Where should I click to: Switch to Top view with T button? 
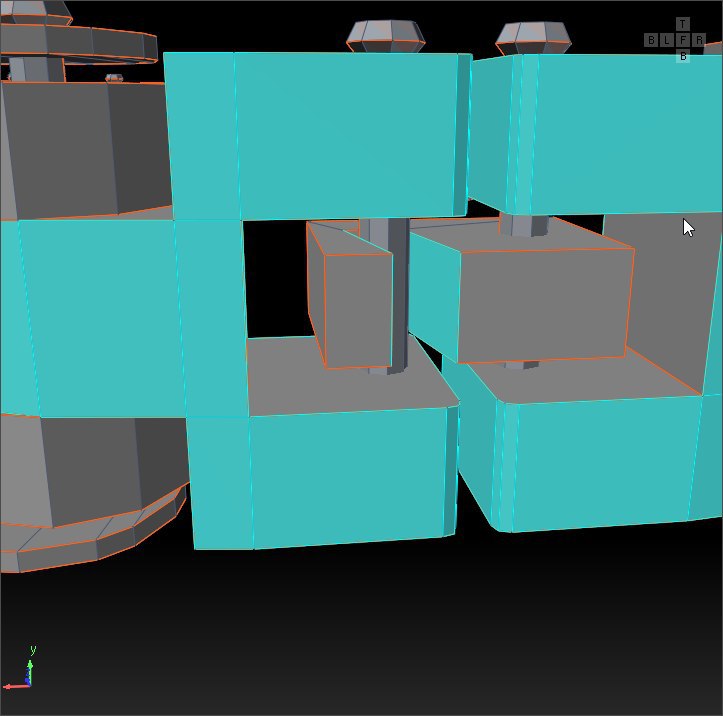[x=682, y=24]
